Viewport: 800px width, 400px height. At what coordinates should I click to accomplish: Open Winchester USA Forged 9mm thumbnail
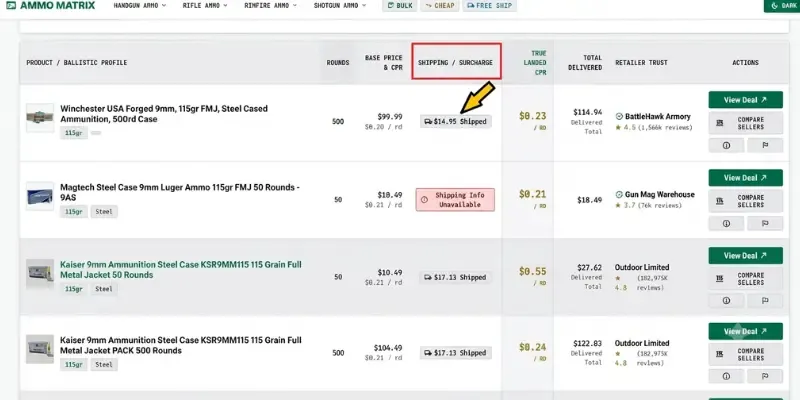[x=40, y=118]
